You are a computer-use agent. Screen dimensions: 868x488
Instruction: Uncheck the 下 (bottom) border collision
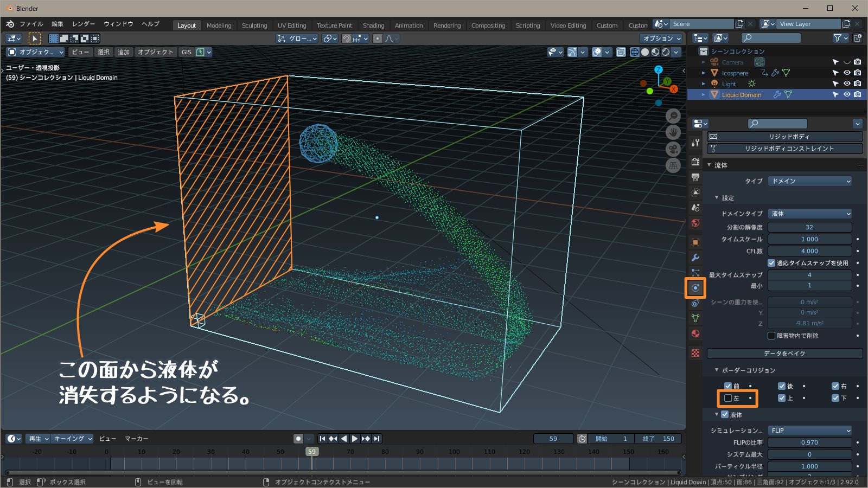click(835, 398)
